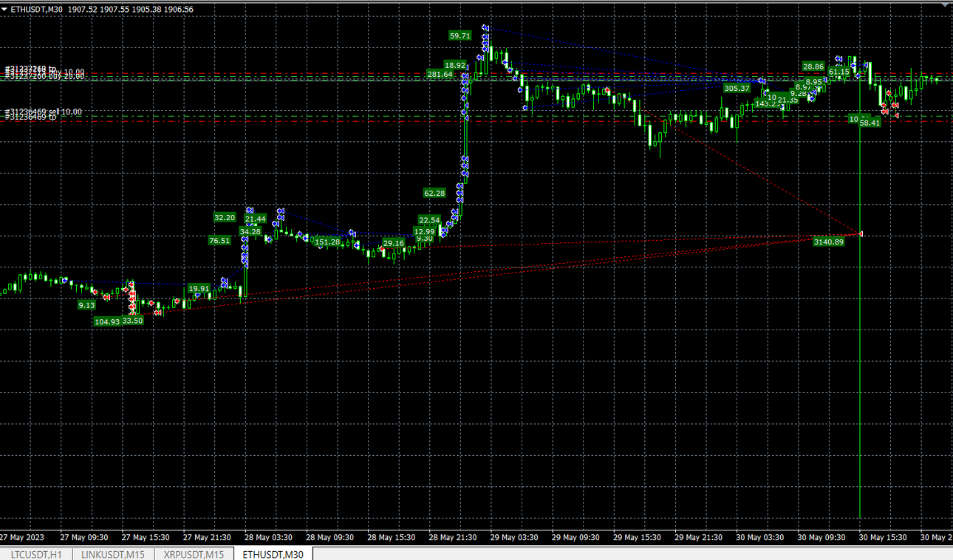The height and width of the screenshot is (560, 953).
Task: Click the 27 May 15:30 time label
Action: click(x=146, y=537)
